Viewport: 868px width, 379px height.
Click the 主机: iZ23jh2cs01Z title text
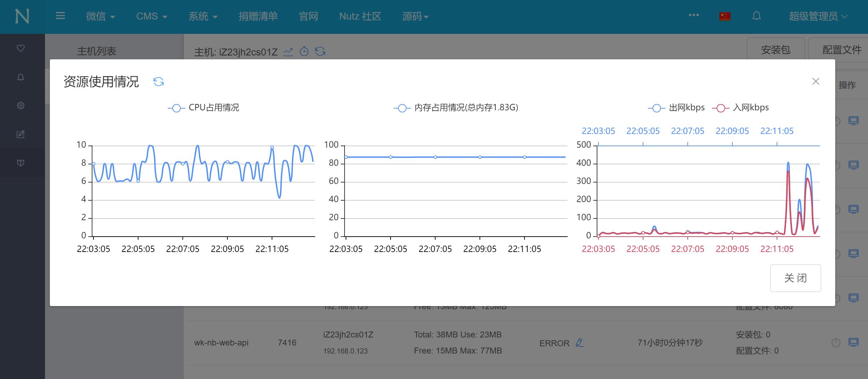(236, 52)
